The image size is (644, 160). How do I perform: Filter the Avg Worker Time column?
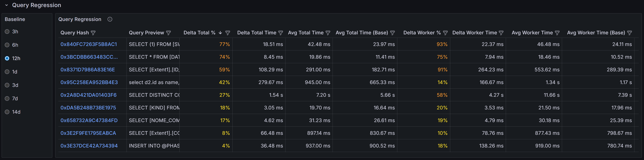pyautogui.click(x=557, y=33)
